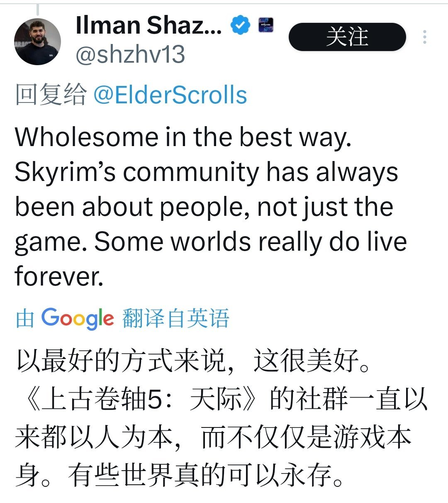Click the "由" character before Google logo
This screenshot has height=503, width=448.
(25, 319)
